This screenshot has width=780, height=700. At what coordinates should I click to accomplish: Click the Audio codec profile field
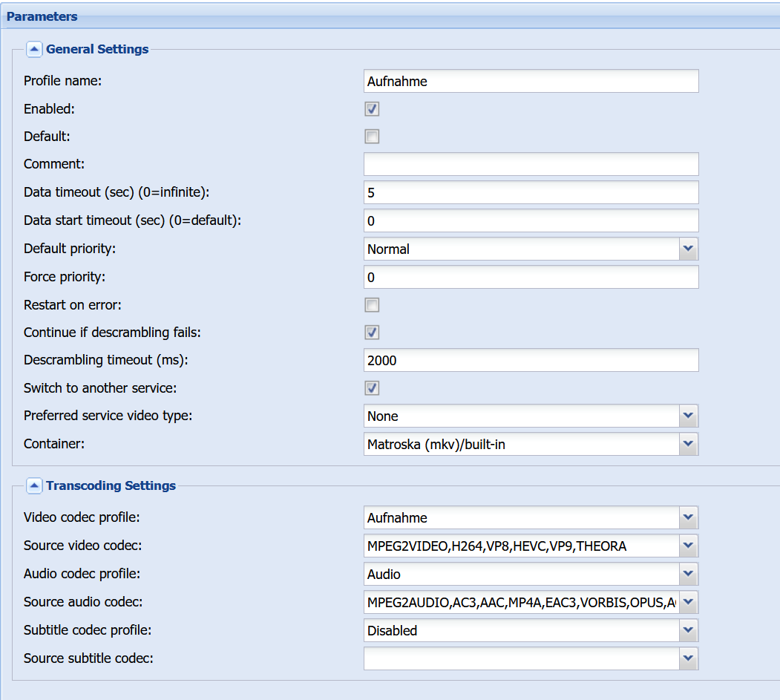click(x=522, y=574)
